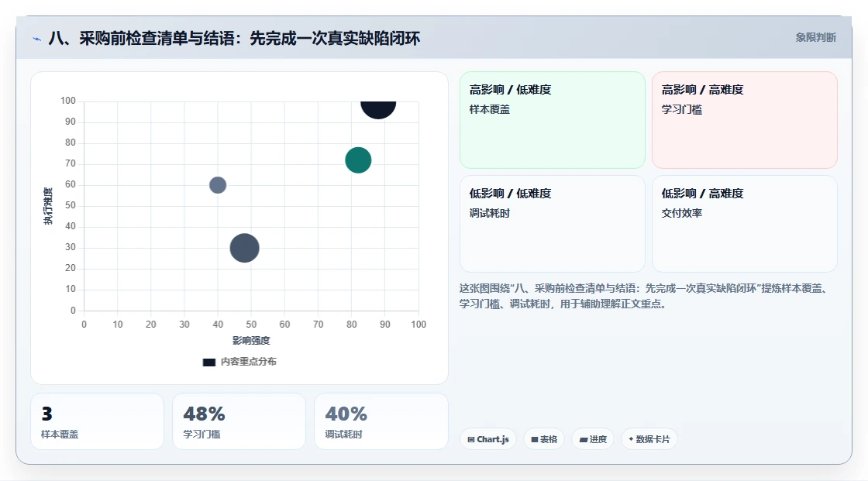Viewport: 868px width, 481px height.
Task: Click the 影响强度 x-axis title
Action: [x=251, y=340]
